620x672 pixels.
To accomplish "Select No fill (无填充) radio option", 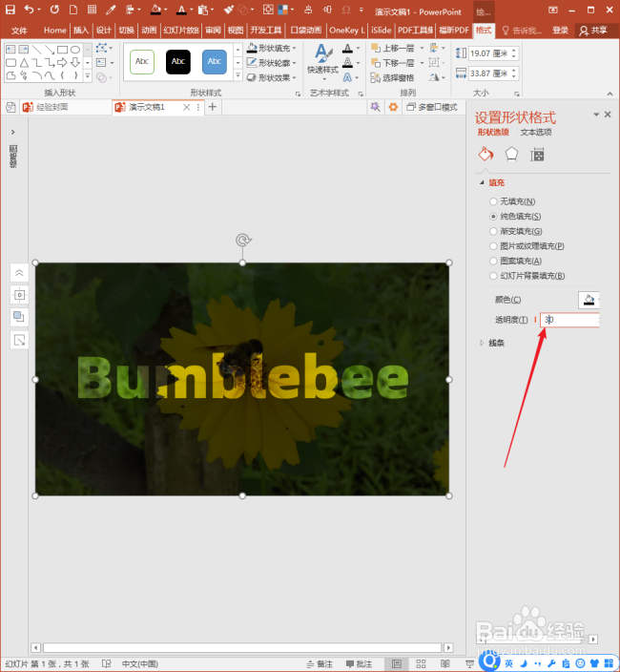I will click(493, 201).
